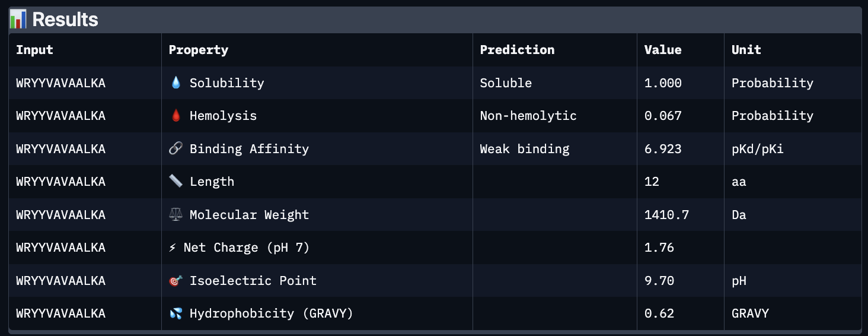Click the Unit column header
Screen dimensions: 868x336
[x=746, y=50]
